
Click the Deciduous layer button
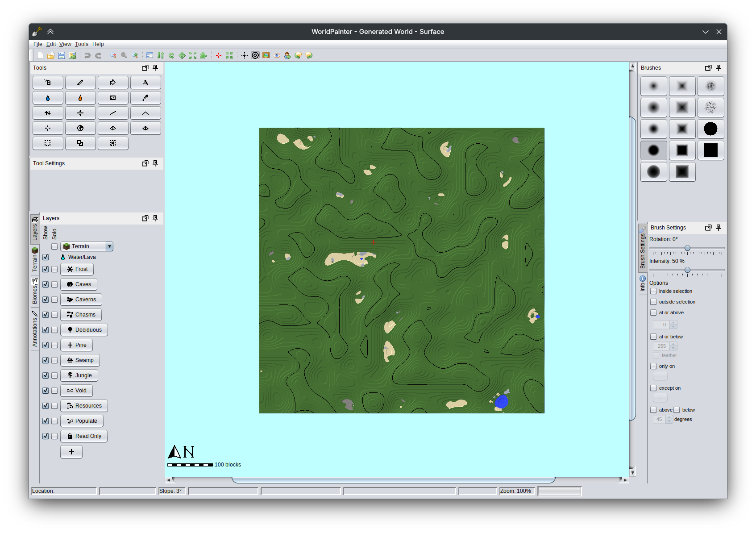click(84, 330)
